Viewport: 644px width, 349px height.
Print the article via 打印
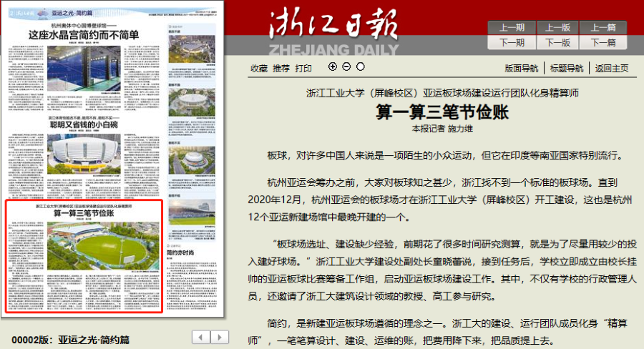click(303, 69)
